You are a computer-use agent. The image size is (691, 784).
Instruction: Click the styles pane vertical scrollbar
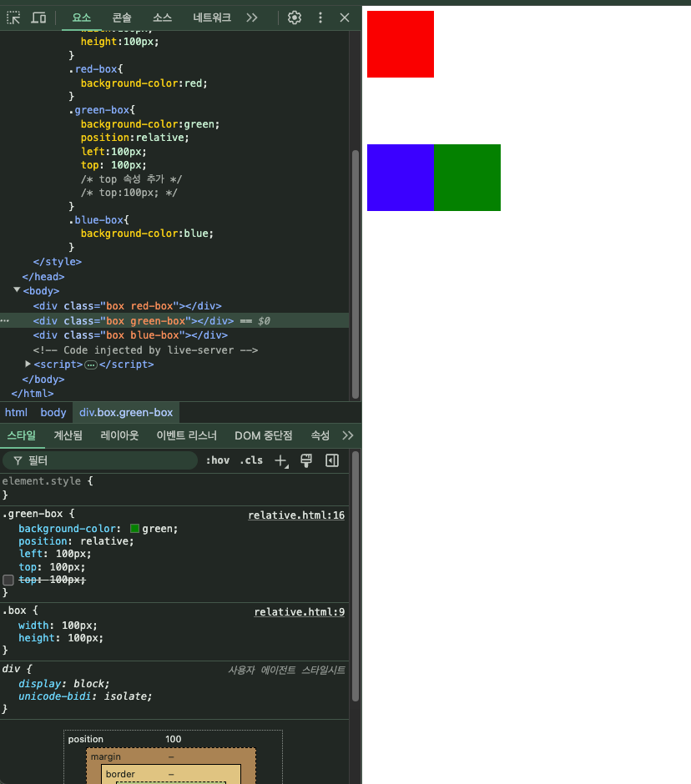[356, 576]
